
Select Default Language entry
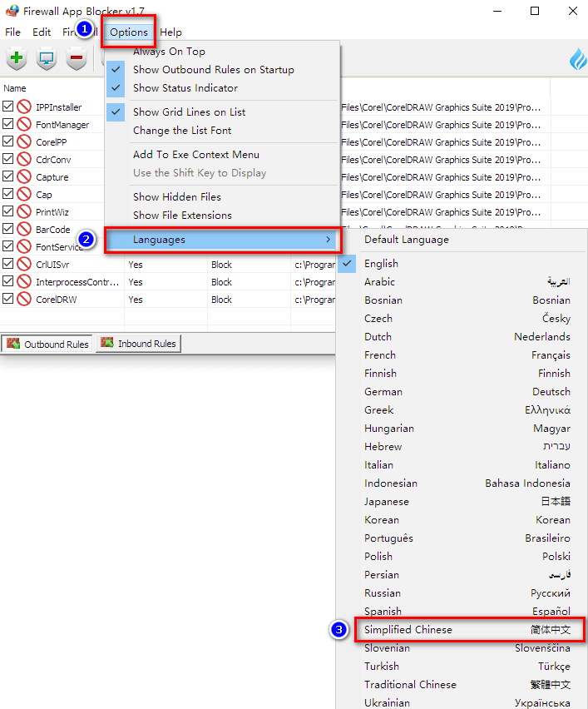pyautogui.click(x=462, y=240)
